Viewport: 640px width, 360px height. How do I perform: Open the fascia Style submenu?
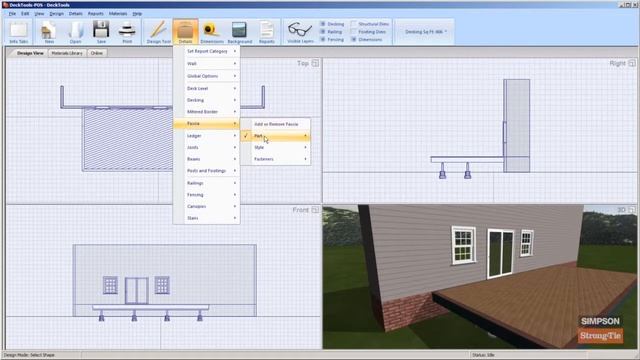(x=276, y=147)
